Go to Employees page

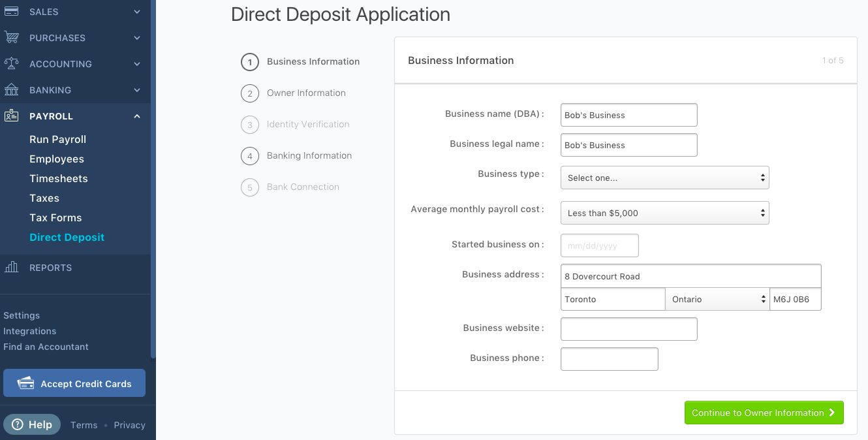click(x=57, y=159)
